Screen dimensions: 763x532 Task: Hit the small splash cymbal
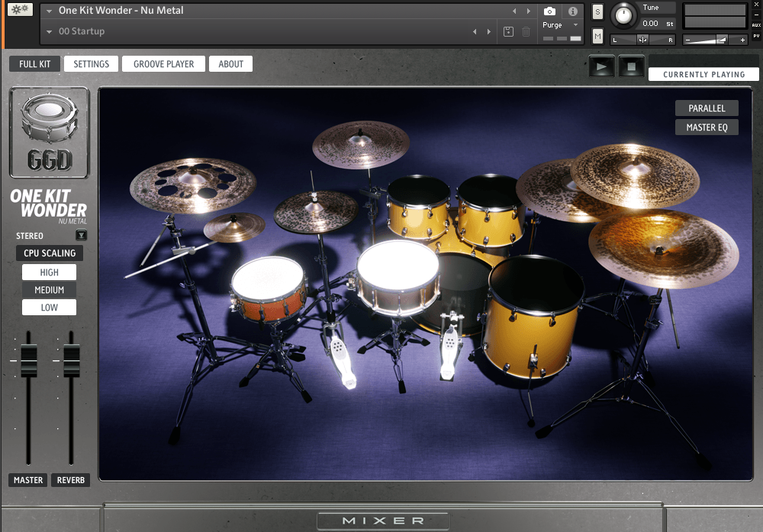(234, 227)
